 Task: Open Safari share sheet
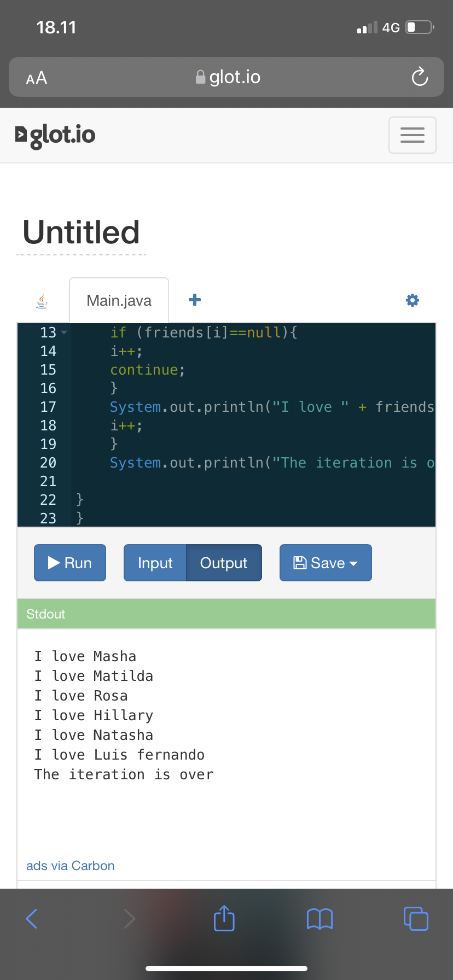tap(224, 918)
